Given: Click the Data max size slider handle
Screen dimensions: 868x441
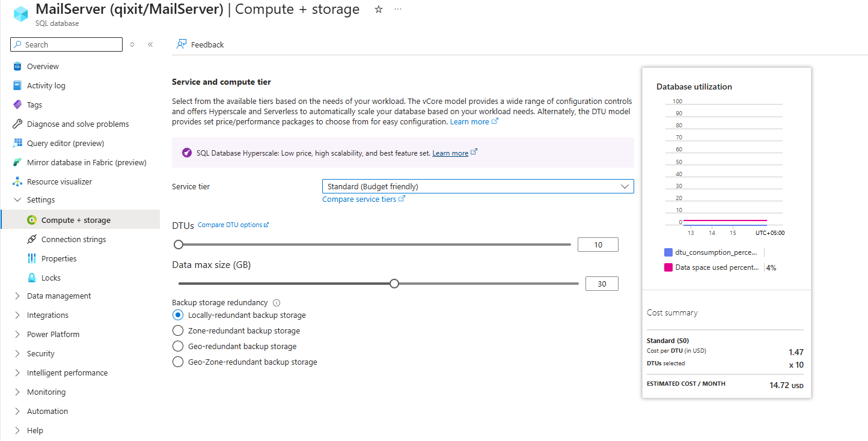Looking at the screenshot, I should pos(394,284).
